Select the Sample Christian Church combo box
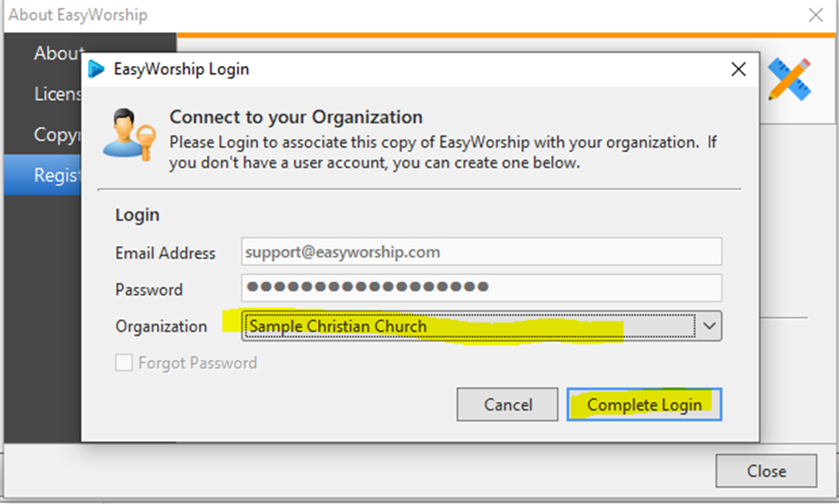839x504 pixels. [481, 326]
